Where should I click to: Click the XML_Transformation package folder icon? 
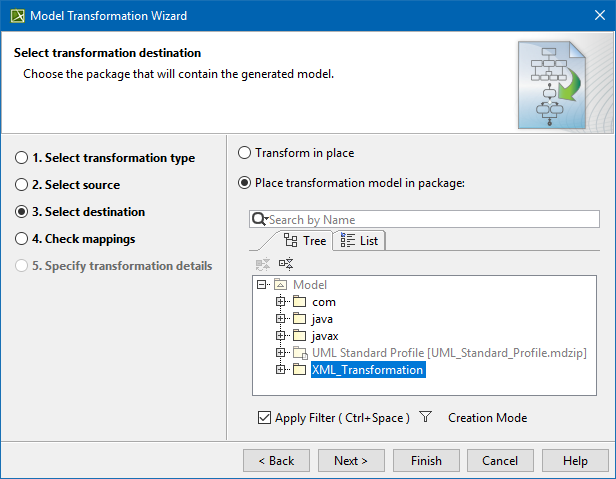299,370
